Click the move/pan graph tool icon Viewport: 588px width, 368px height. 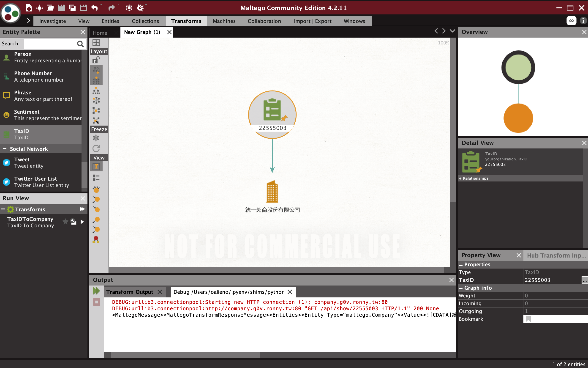pos(96,43)
